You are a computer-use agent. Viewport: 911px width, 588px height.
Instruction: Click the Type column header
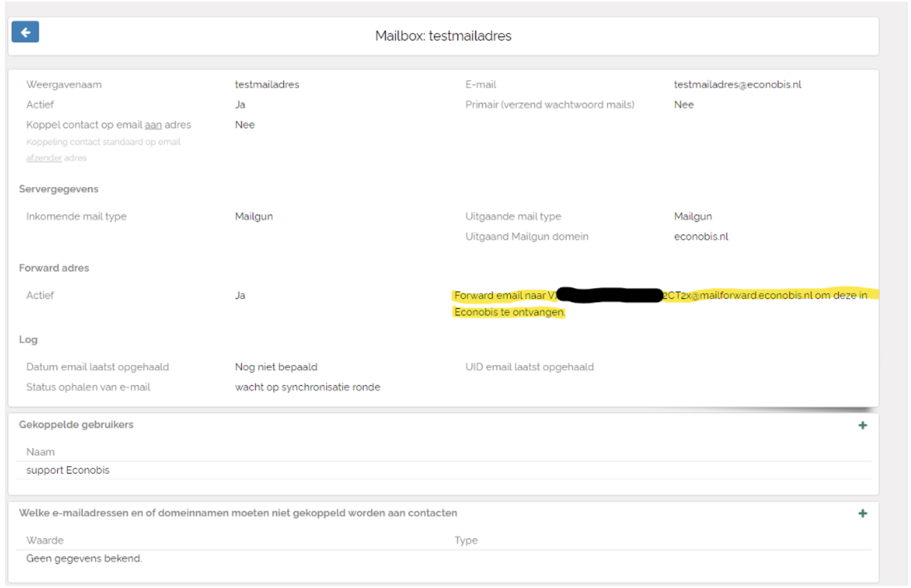[466, 540]
